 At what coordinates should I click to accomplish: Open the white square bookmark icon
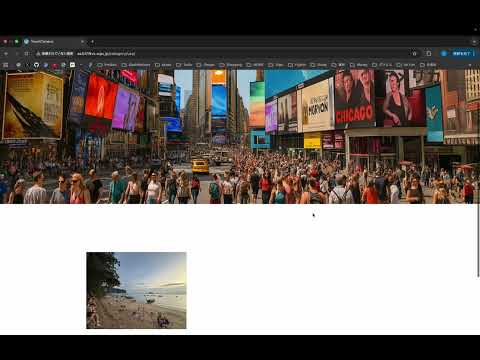(x=72, y=65)
